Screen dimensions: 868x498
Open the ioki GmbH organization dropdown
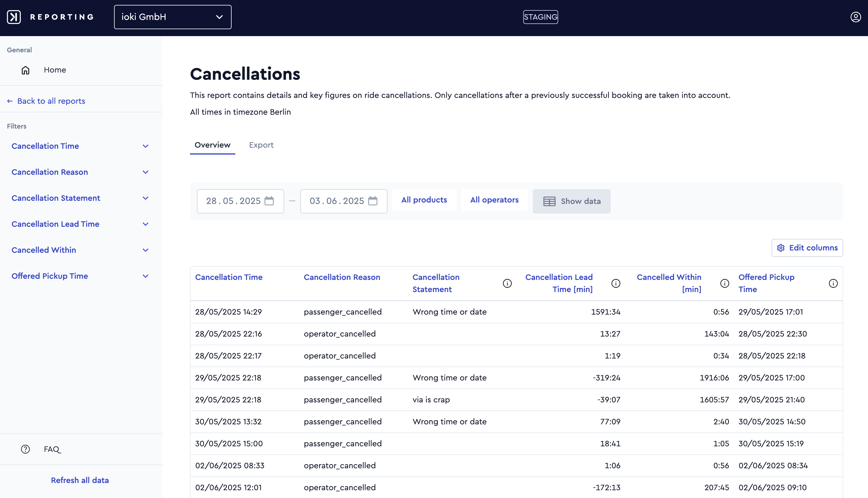point(173,17)
